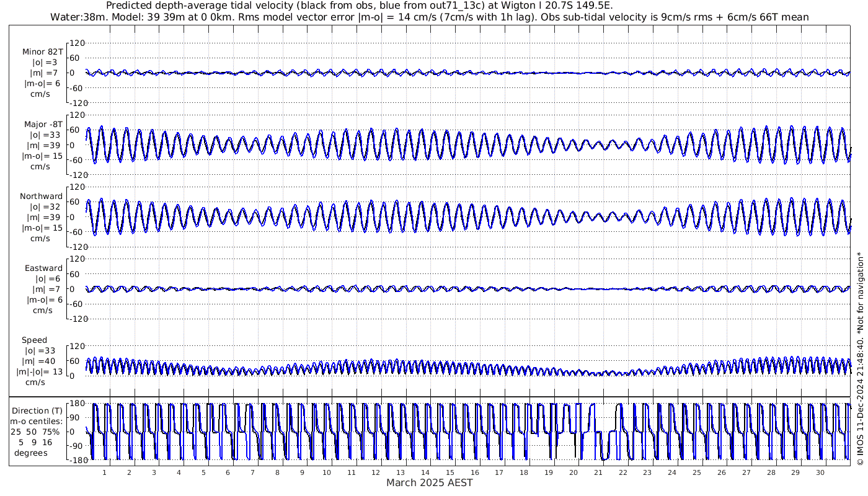Click the '120' top tick of the Minor 82T panel
The image size is (868, 496).
click(76, 43)
